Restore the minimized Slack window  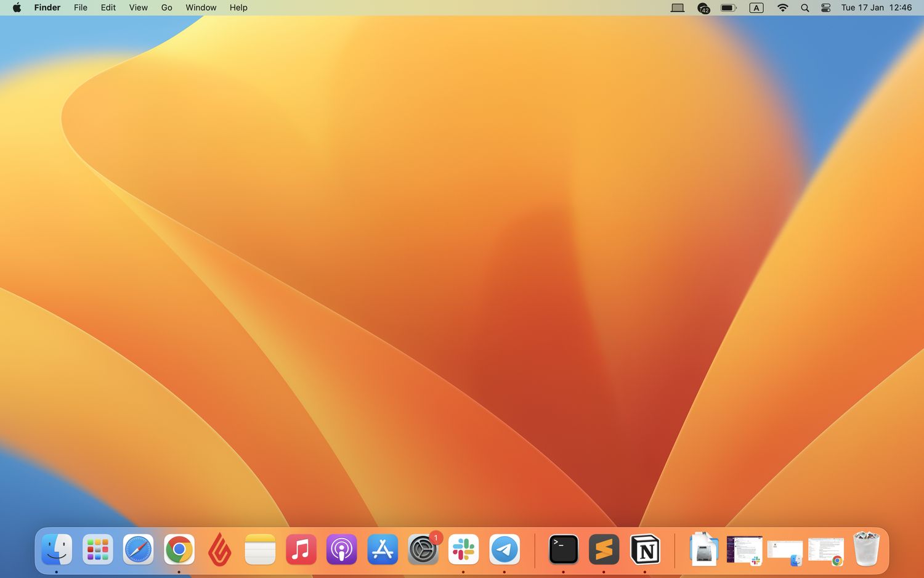coord(744,549)
